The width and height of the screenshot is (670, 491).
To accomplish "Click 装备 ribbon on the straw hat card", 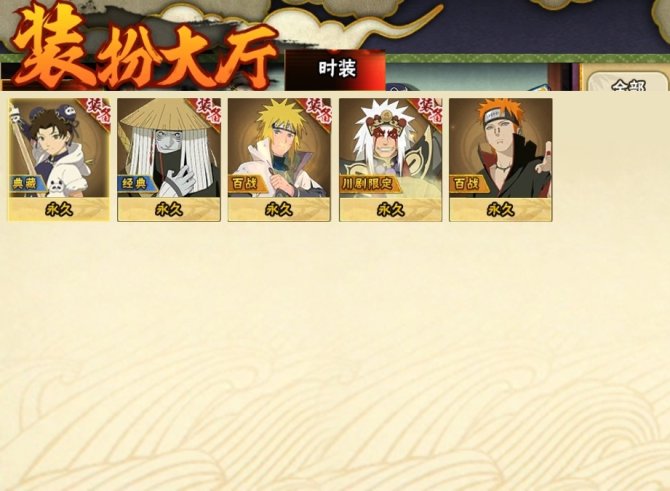I will coord(207,112).
